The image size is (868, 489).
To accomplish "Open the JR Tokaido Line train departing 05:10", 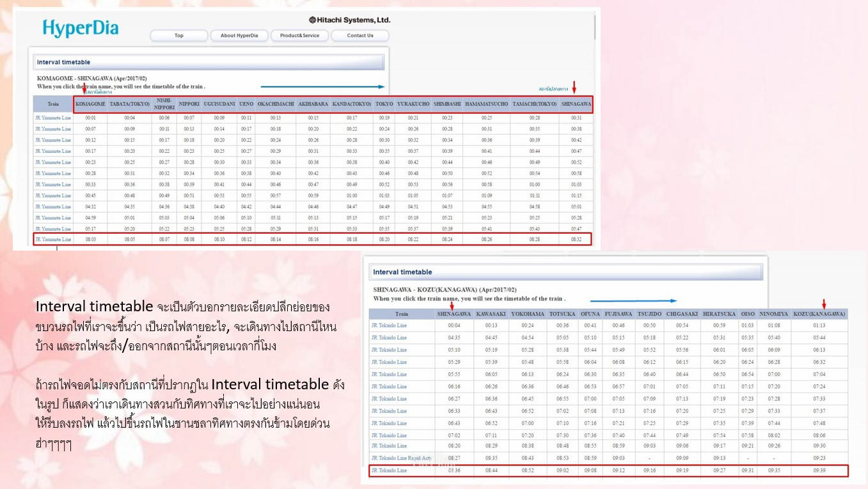I will [x=389, y=350].
